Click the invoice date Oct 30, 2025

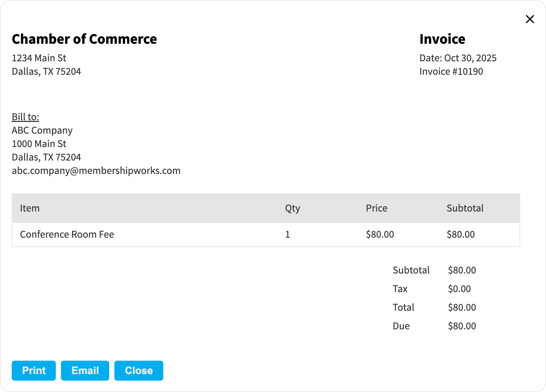470,58
